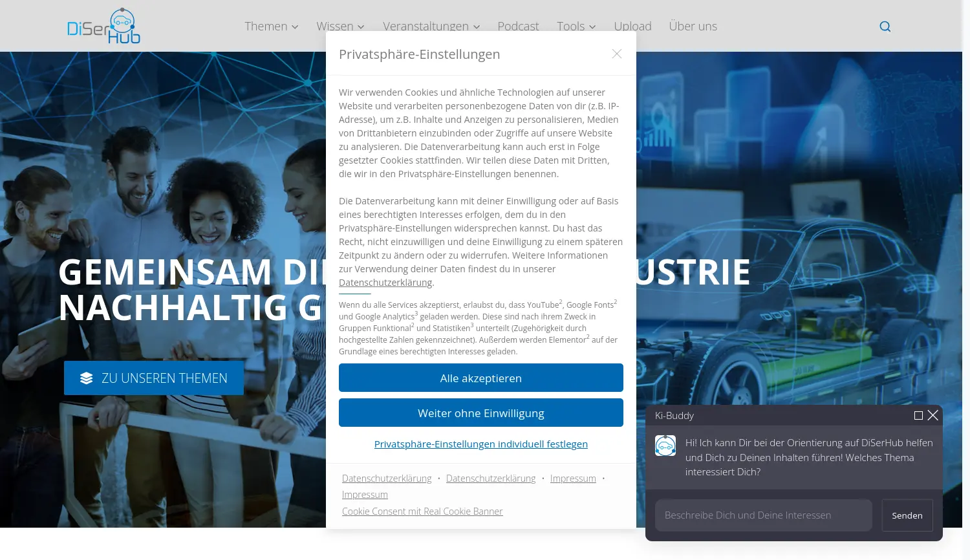Go to the Podcast page
This screenshot has width=970, height=560.
pyautogui.click(x=518, y=27)
